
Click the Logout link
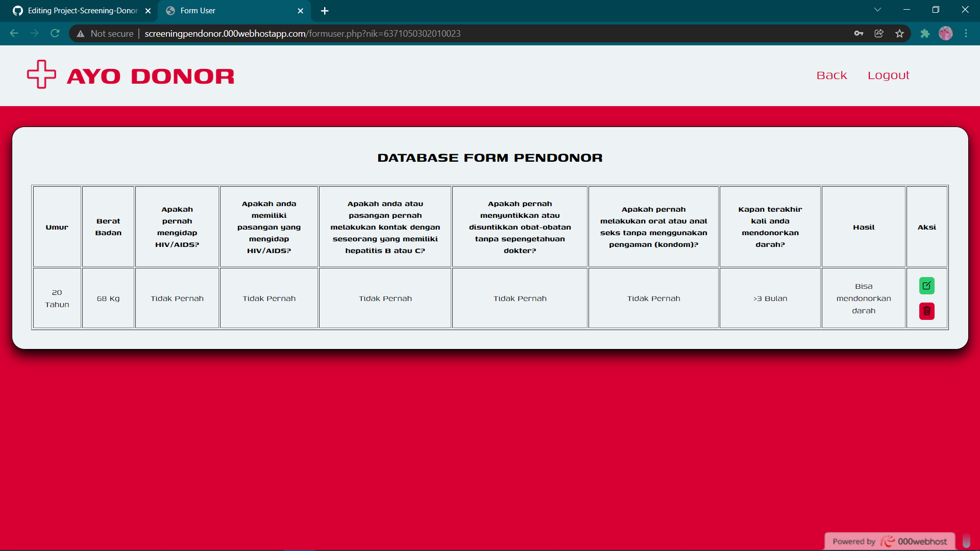pos(889,76)
